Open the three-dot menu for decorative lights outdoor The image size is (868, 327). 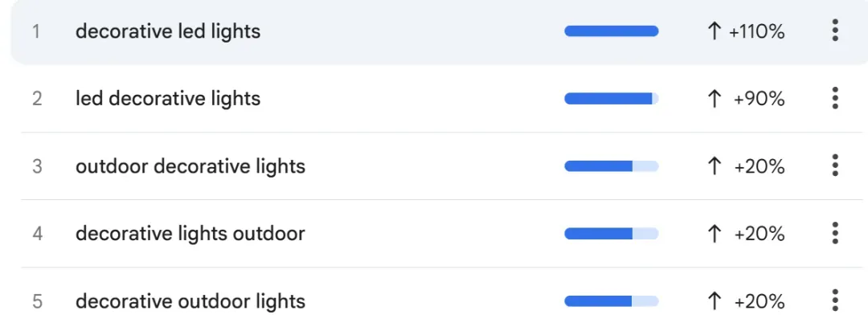pyautogui.click(x=835, y=233)
